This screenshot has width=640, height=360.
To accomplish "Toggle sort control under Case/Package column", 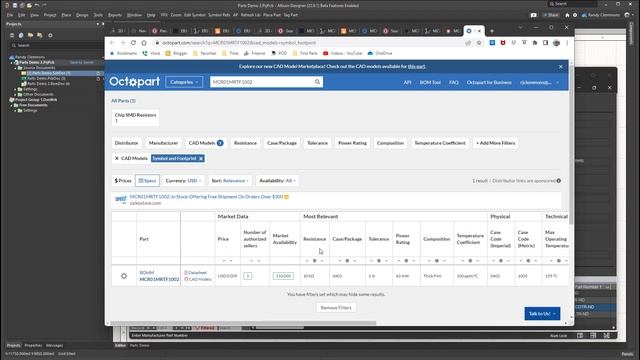I will pos(347,261).
